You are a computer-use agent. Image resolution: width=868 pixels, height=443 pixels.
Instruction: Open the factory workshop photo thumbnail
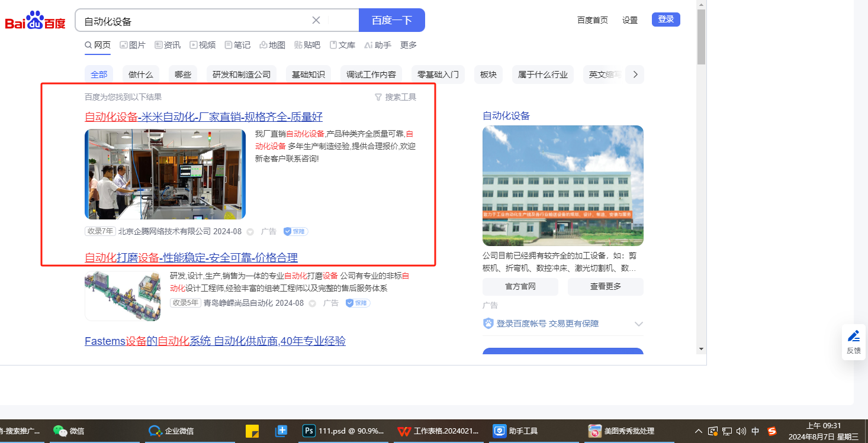tap(165, 174)
